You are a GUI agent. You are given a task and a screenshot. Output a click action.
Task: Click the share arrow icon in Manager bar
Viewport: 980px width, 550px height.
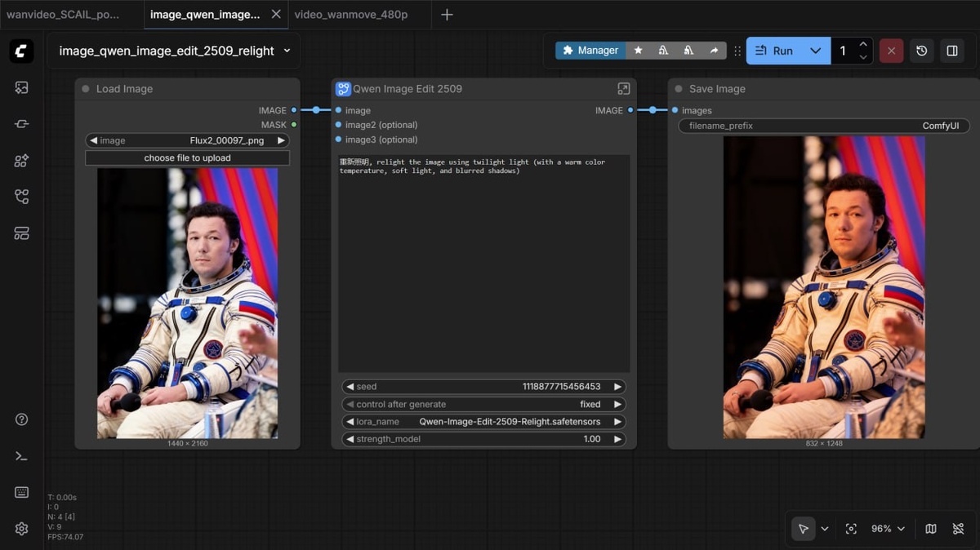tap(714, 51)
